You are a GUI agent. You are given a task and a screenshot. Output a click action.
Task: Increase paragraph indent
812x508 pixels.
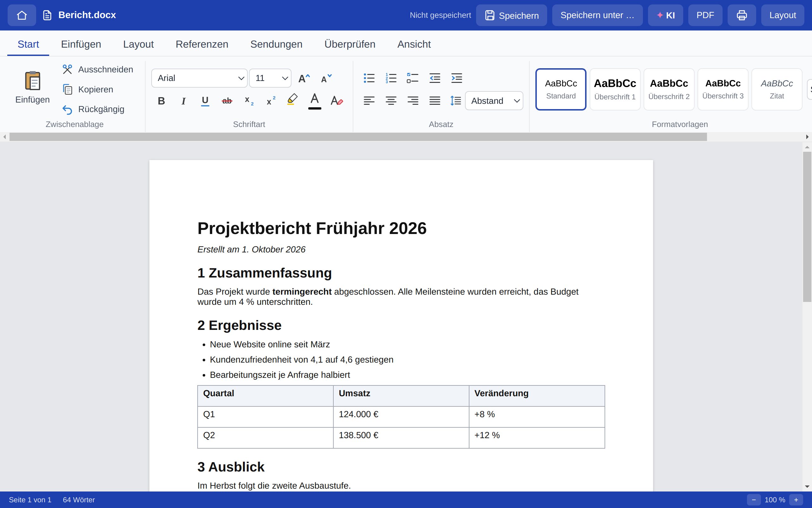pos(457,78)
